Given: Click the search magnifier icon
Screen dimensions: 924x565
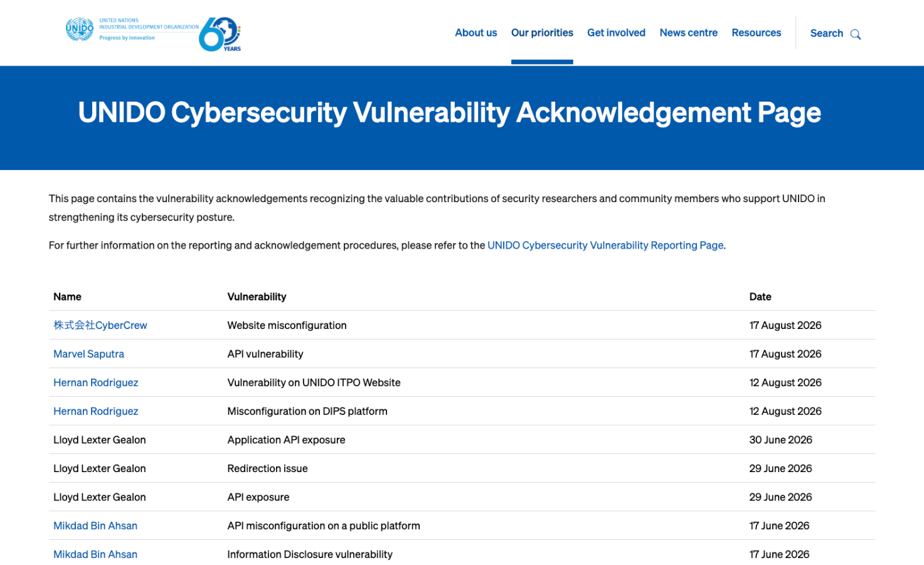Looking at the screenshot, I should coord(855,34).
